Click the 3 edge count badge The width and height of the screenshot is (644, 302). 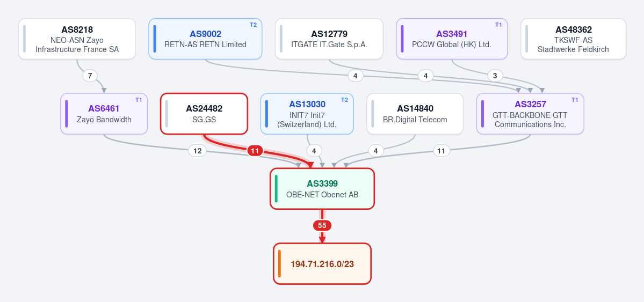tap(495, 76)
